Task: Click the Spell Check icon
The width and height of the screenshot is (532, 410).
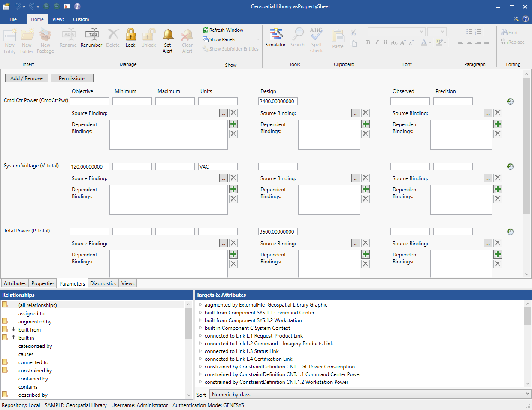Action: [316, 34]
